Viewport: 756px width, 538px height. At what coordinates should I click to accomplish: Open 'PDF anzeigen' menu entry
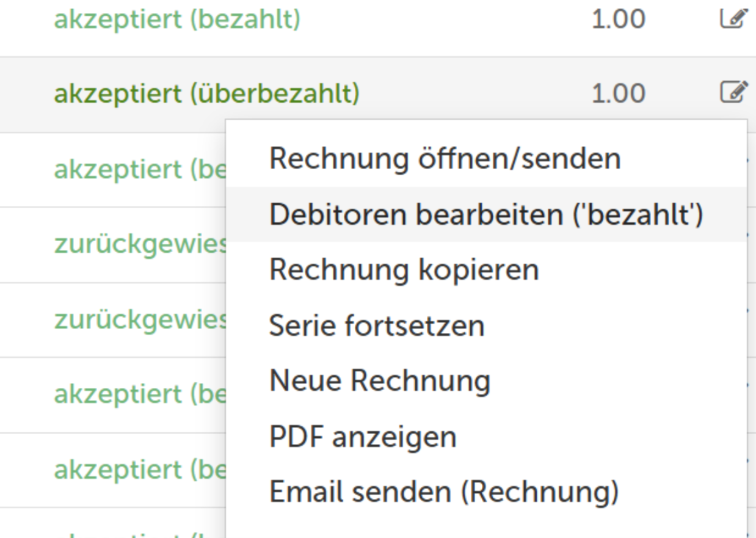click(x=363, y=437)
